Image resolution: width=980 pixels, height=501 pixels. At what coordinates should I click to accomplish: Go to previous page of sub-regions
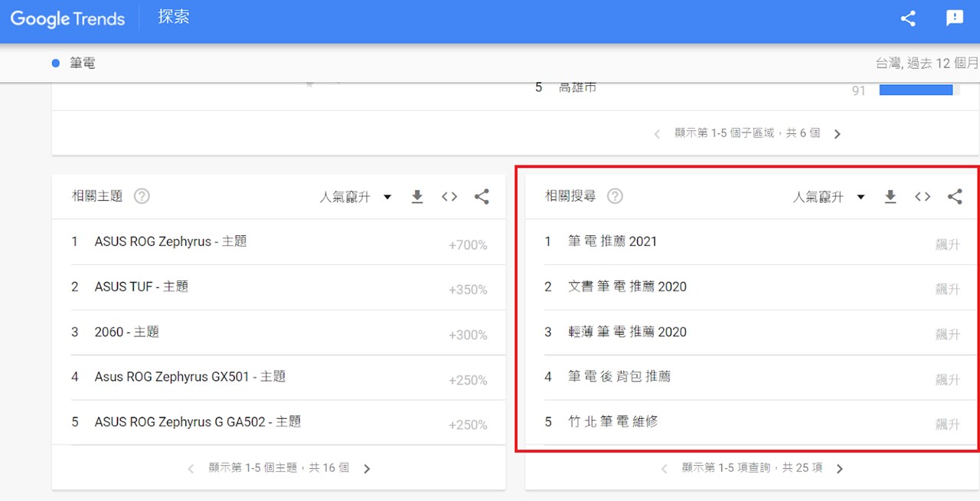(657, 134)
